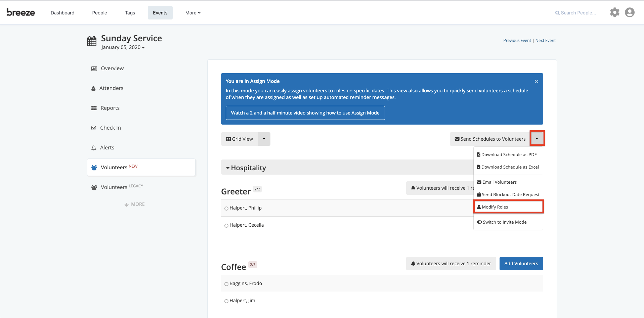Select the circle next to Baggins, Frodo
The height and width of the screenshot is (318, 644).
pyautogui.click(x=226, y=284)
